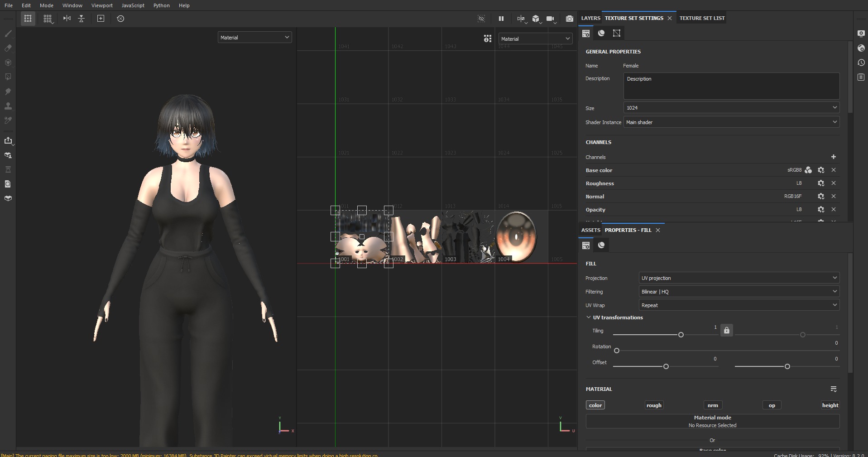The width and height of the screenshot is (868, 457).
Task: Click the box icon at bottom of left sidebar
Action: (x=8, y=198)
